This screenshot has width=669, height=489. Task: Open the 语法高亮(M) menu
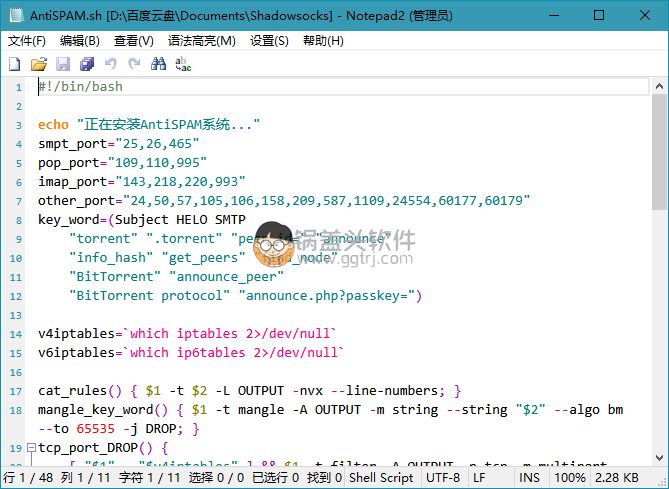coord(201,41)
